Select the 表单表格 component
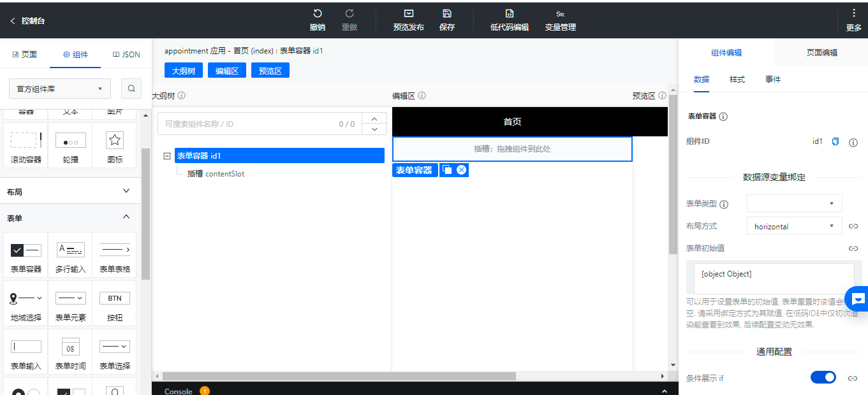Screen dimensions: 868x395 [x=115, y=255]
